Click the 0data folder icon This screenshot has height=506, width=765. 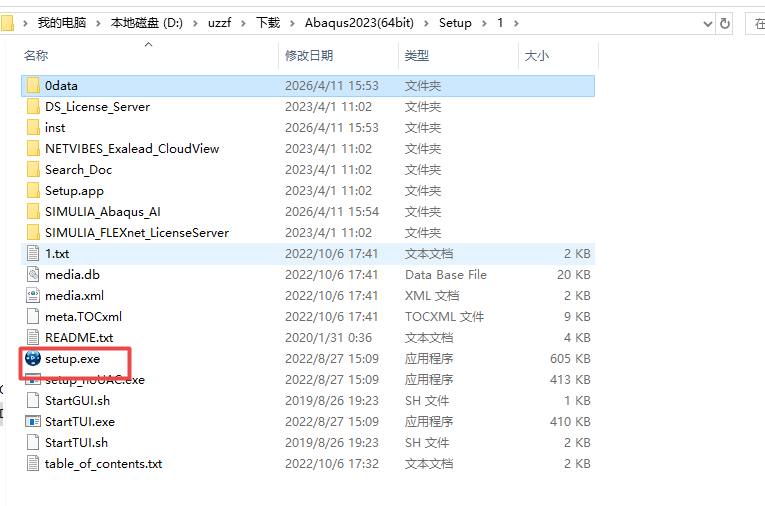(x=32, y=86)
